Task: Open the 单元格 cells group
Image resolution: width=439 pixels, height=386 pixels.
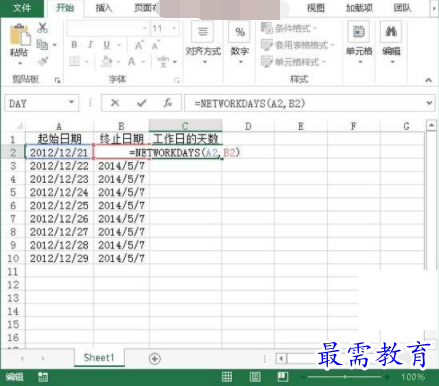Action: (x=359, y=43)
